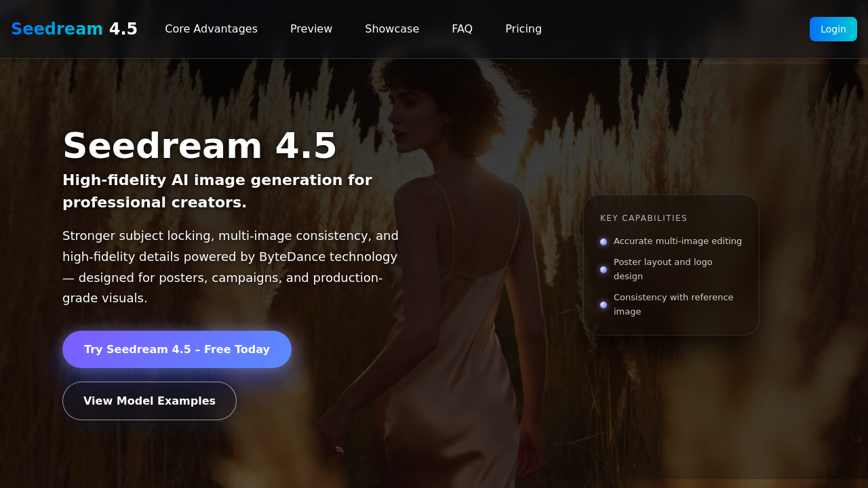Image resolution: width=868 pixels, height=488 pixels.
Task: Click View Model Examples
Action: [x=149, y=401]
